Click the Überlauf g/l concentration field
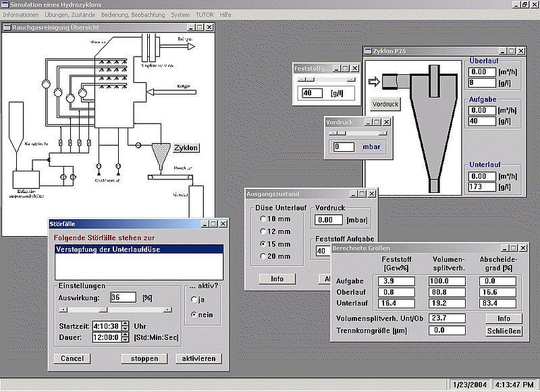 [x=482, y=82]
